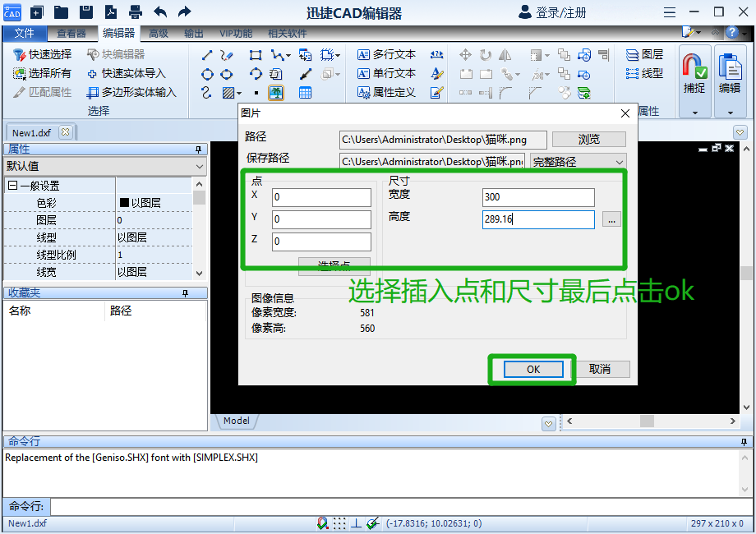The height and width of the screenshot is (534, 756).
Task: Click the quick select (快速选择) tool
Action: click(42, 54)
